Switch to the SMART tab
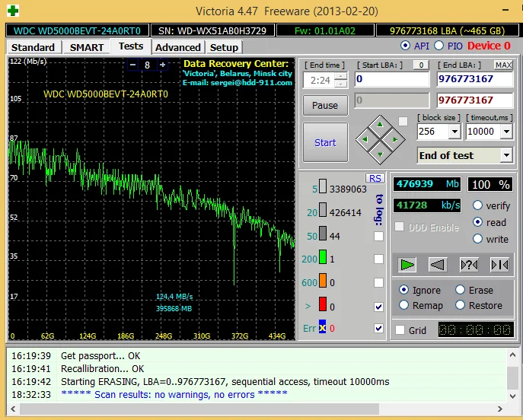The height and width of the screenshot is (420, 523). (x=87, y=47)
